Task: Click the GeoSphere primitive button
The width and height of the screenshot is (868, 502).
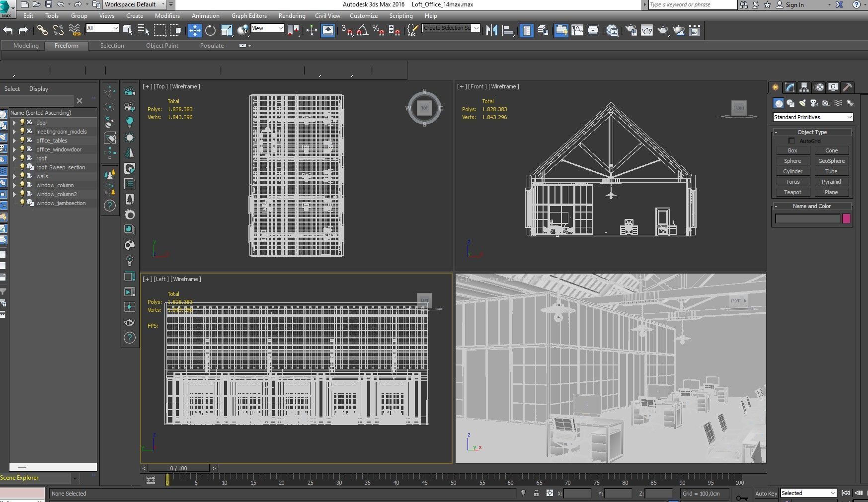Action: pyautogui.click(x=831, y=161)
